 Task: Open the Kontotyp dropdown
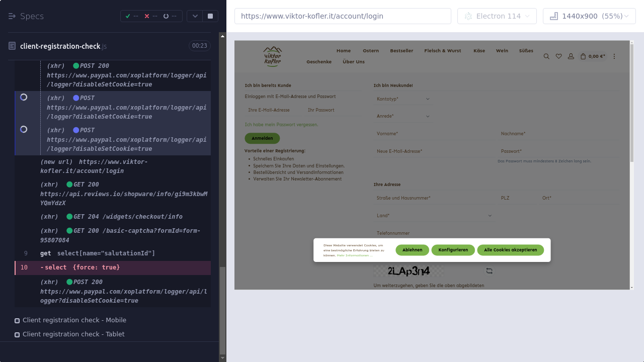(x=403, y=99)
